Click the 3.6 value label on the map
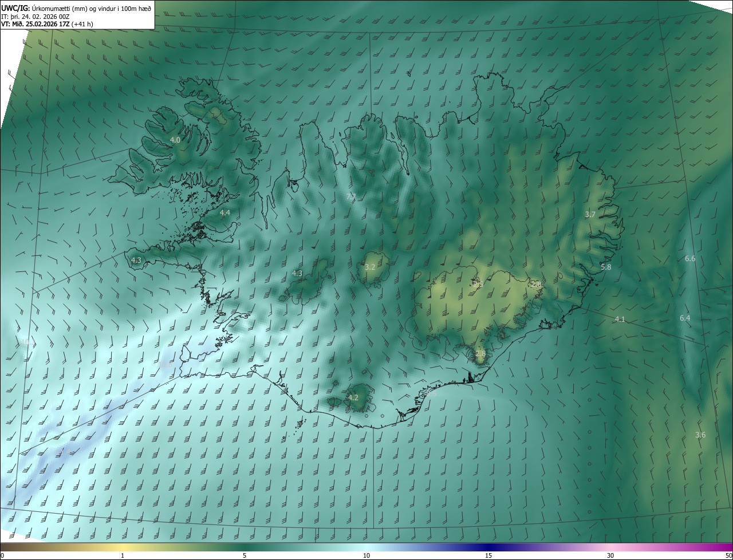 point(700,435)
